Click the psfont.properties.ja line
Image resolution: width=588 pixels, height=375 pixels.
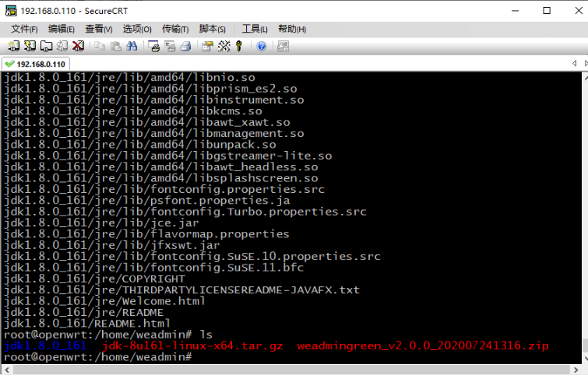[147, 201]
